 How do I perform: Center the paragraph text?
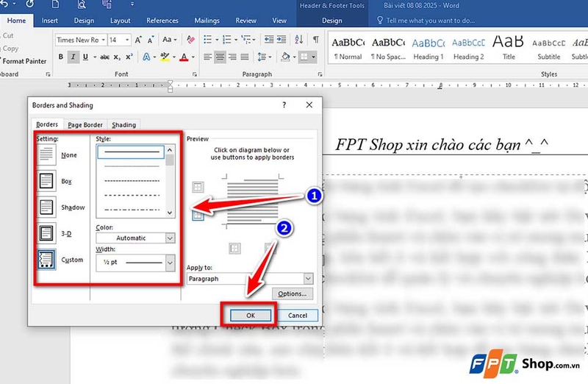(220, 57)
